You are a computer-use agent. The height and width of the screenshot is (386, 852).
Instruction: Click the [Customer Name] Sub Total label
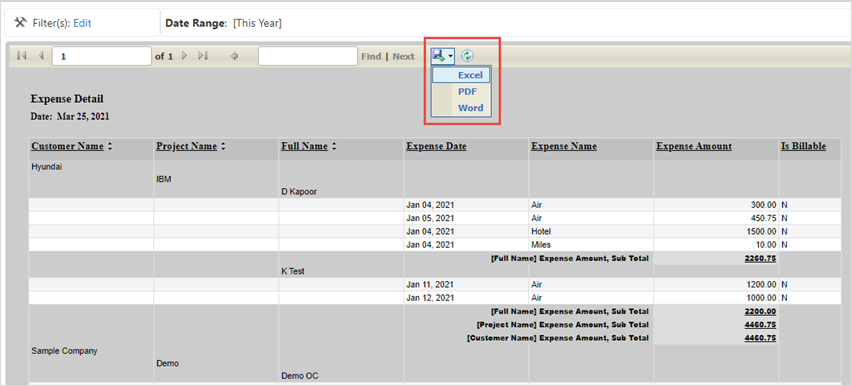(557, 338)
